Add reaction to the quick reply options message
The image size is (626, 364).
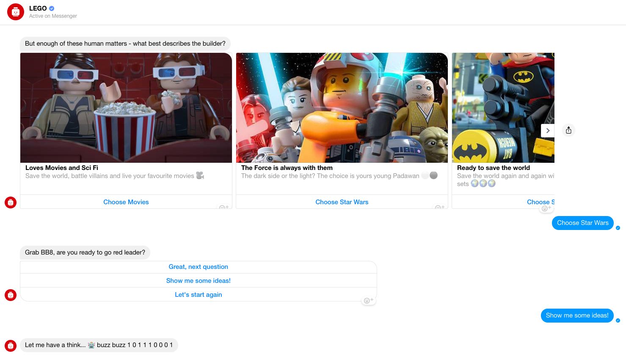368,301
